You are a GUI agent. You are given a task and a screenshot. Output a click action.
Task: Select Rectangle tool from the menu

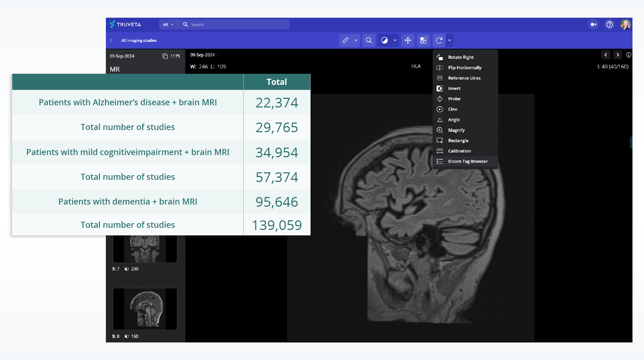465,140
